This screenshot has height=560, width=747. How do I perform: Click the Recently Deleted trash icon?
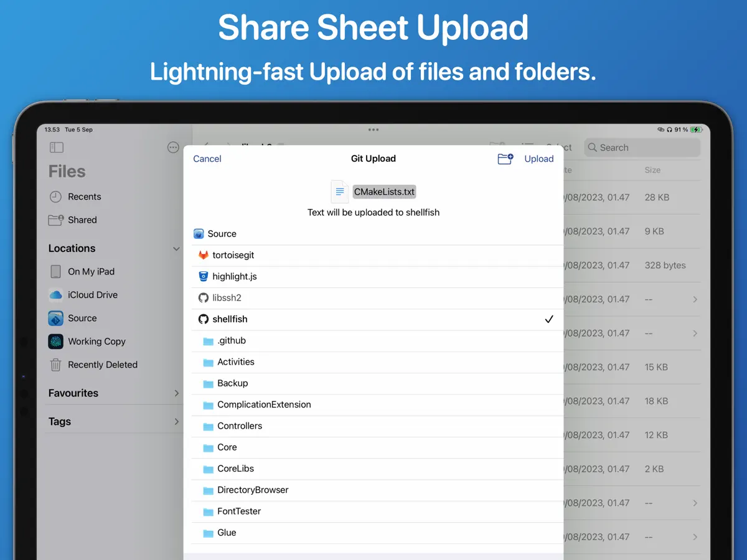tap(56, 365)
